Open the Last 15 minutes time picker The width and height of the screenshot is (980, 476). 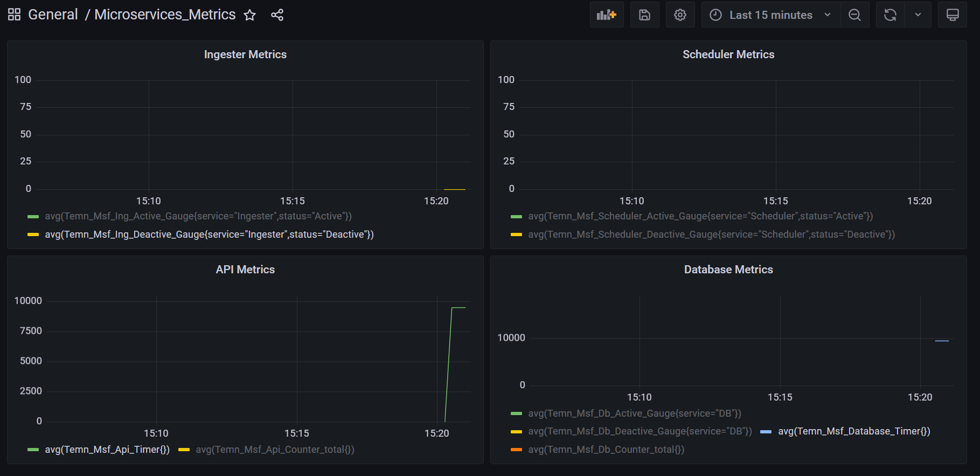coord(770,15)
